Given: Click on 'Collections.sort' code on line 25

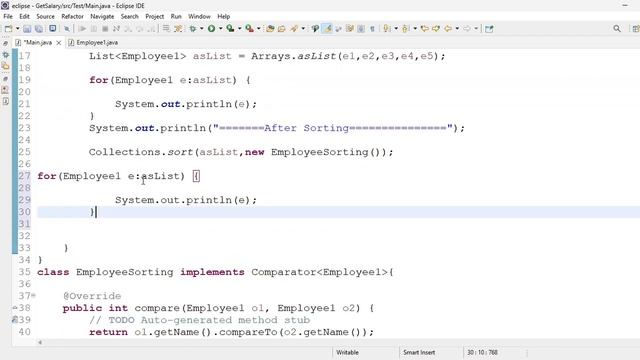Looking at the screenshot, I should pyautogui.click(x=140, y=152).
